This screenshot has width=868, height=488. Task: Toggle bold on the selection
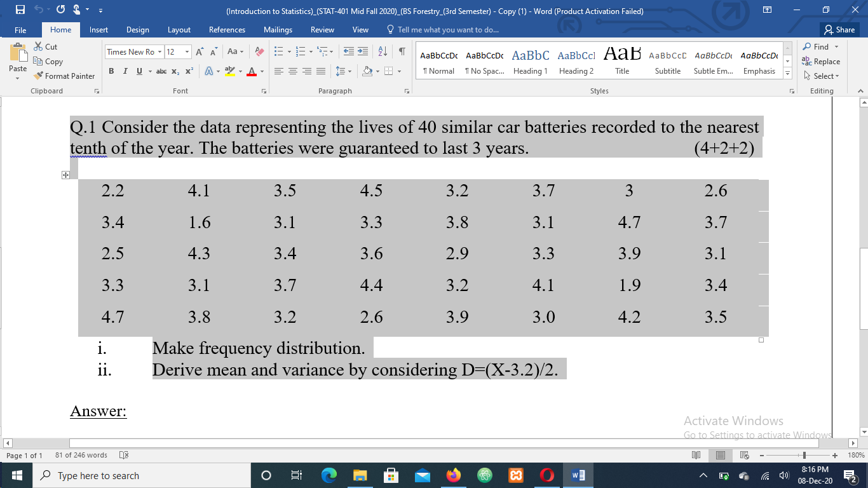pos(111,72)
